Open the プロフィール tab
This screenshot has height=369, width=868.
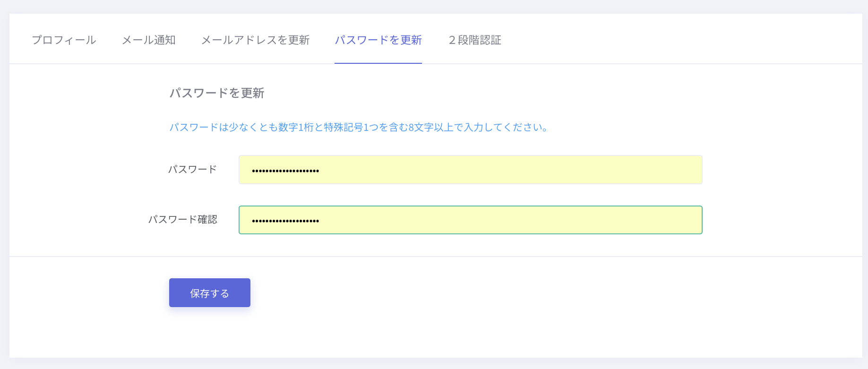64,40
